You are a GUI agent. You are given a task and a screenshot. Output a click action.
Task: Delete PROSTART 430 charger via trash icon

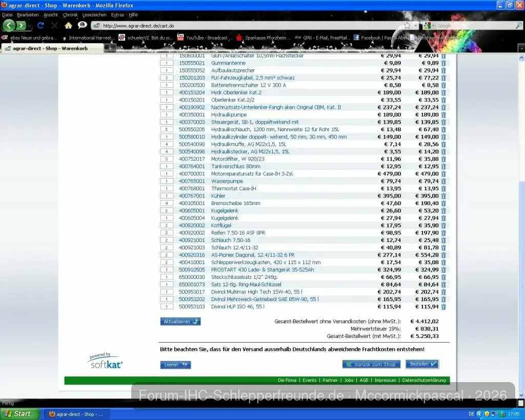443,270
